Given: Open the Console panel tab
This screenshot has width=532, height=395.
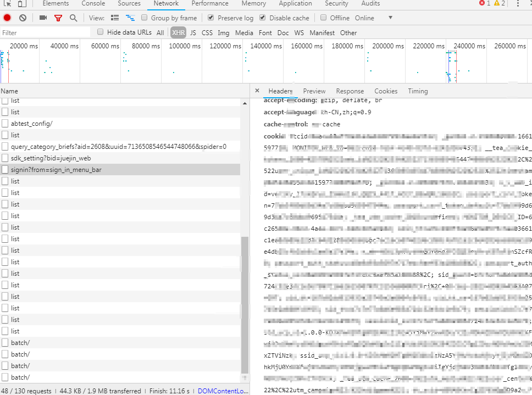Looking at the screenshot, I should [93, 3].
